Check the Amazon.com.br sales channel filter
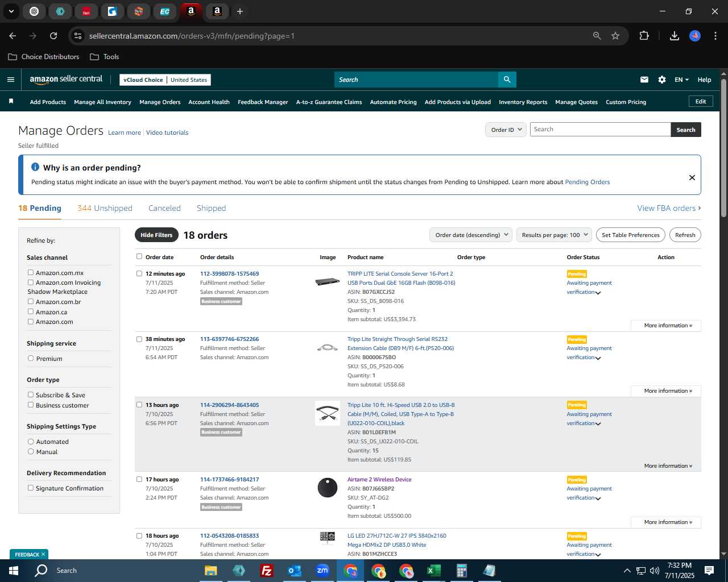The height and width of the screenshot is (582, 728). pos(31,302)
